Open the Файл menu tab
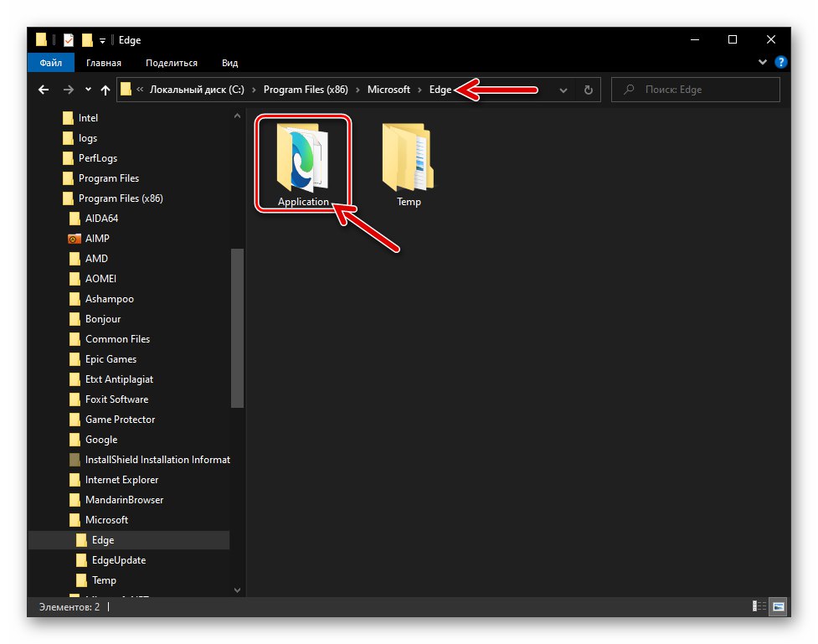The image size is (818, 644). [x=50, y=63]
